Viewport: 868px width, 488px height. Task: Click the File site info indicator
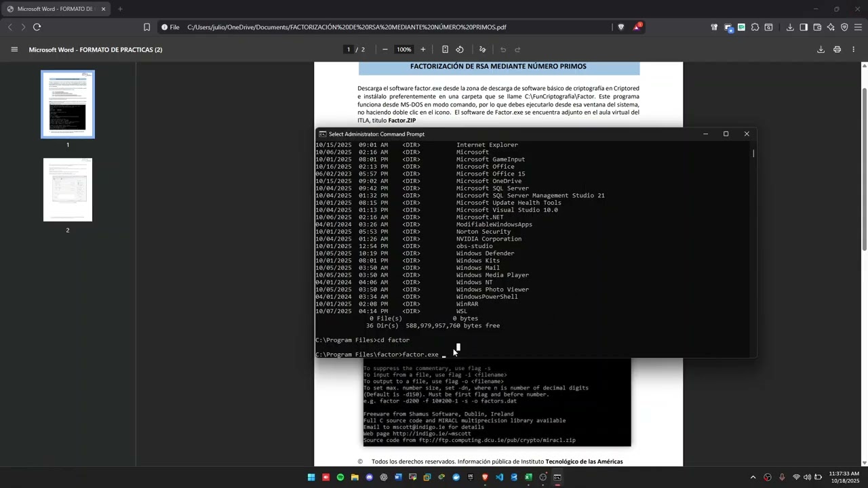(170, 27)
